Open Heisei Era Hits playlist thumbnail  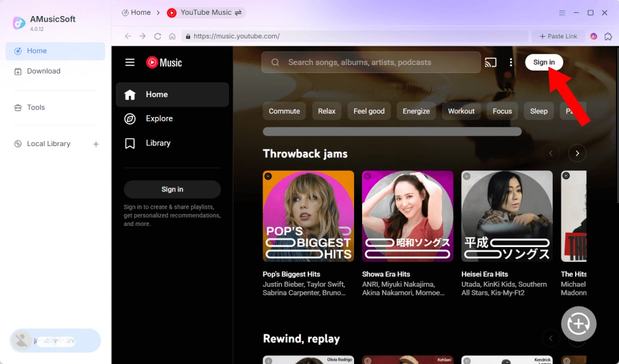507,216
